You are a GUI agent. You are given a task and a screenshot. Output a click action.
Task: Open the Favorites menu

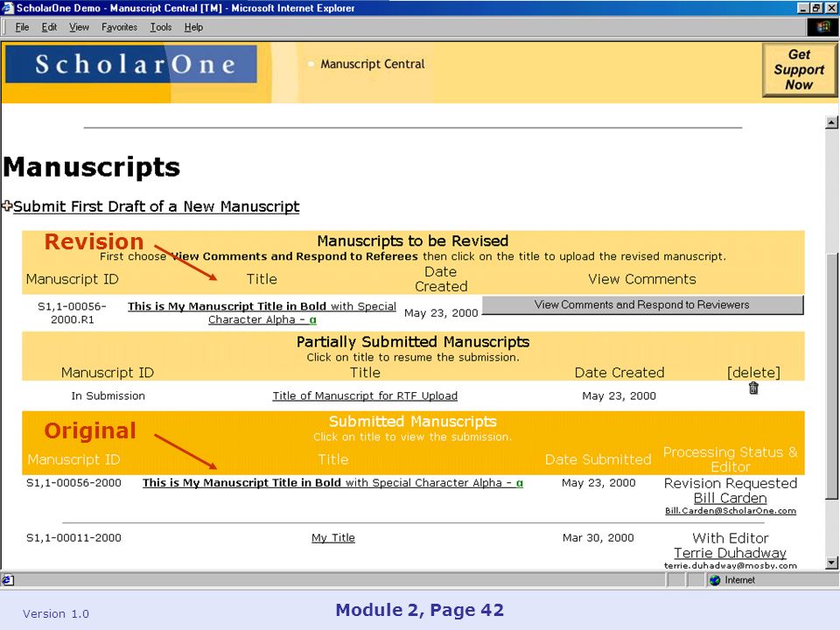[119, 27]
